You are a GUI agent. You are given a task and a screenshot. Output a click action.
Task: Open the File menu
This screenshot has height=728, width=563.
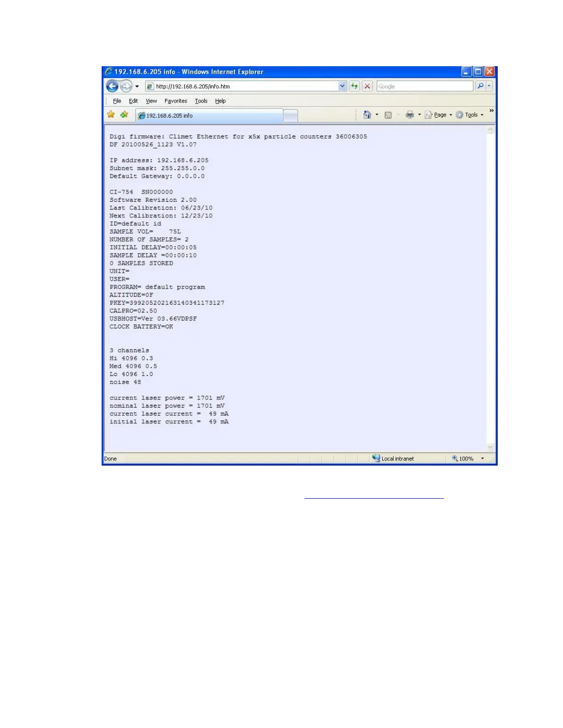click(117, 101)
